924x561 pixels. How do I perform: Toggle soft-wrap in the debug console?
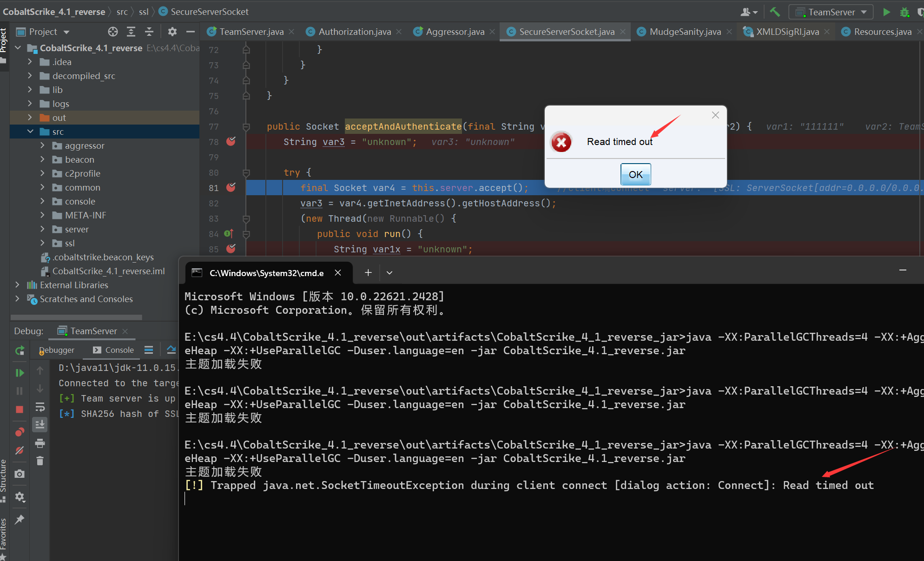tap(40, 408)
